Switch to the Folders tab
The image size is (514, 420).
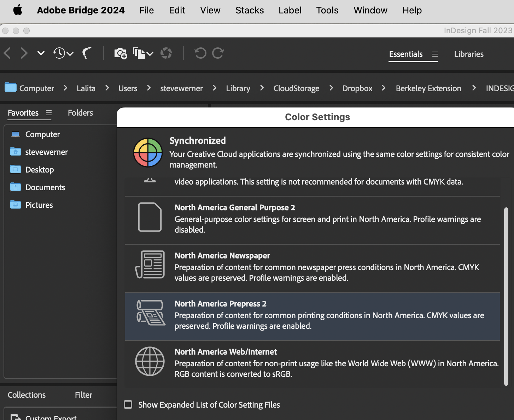80,113
